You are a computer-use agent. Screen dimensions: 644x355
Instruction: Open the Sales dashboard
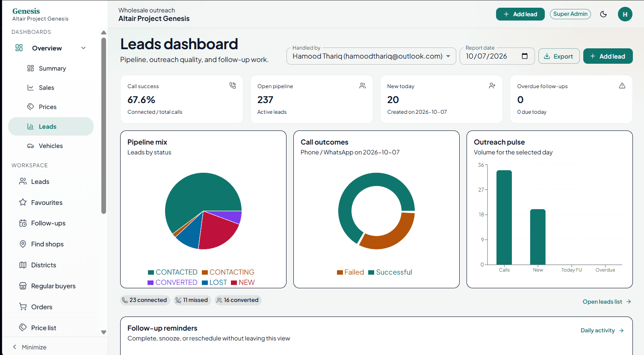(x=51, y=88)
